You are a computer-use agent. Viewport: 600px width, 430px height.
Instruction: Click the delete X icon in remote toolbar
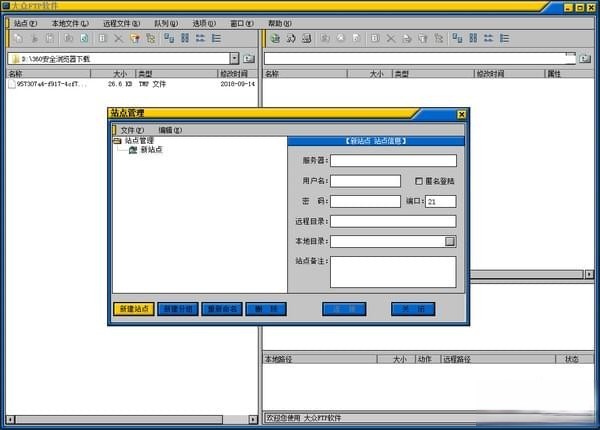pos(390,39)
